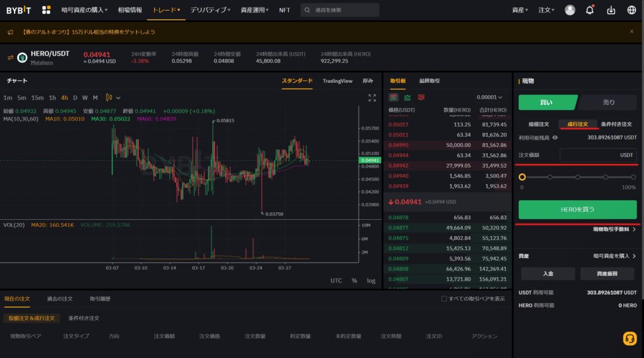
Task: Open the notifications bell
Action: (x=590, y=10)
